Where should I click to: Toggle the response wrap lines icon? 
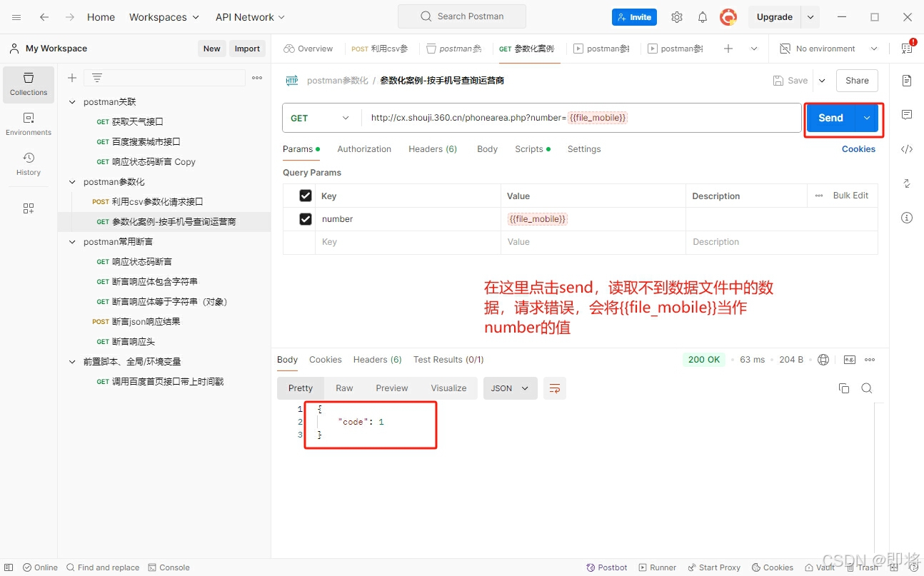click(555, 388)
